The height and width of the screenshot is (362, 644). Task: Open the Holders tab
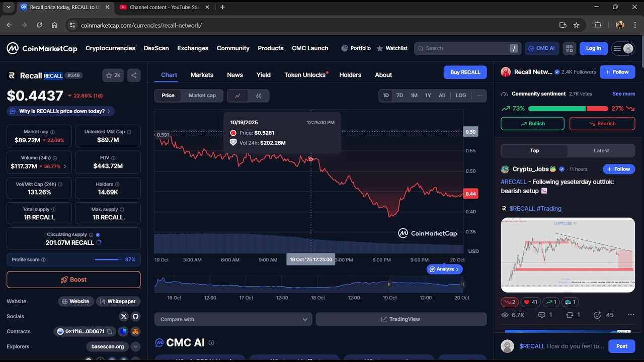(x=350, y=75)
